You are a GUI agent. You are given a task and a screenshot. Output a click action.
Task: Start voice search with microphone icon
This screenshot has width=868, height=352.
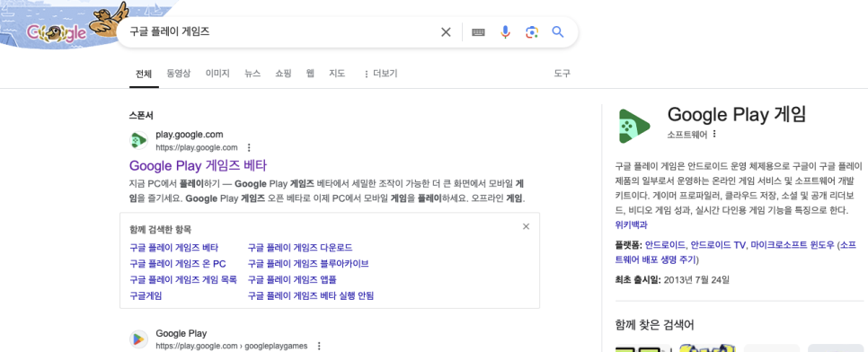coord(505,32)
